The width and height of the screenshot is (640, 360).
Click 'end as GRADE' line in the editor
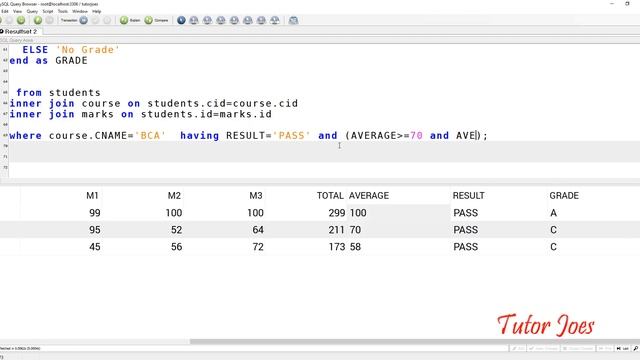click(48, 60)
